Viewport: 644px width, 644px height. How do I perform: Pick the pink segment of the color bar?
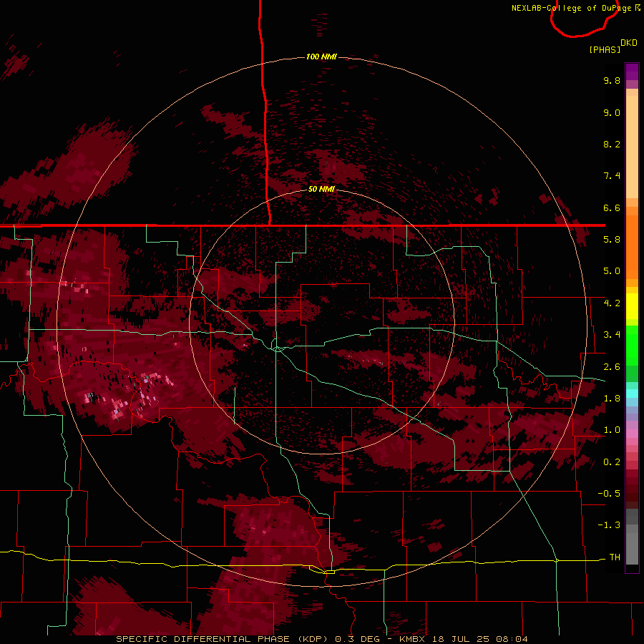[632, 434]
